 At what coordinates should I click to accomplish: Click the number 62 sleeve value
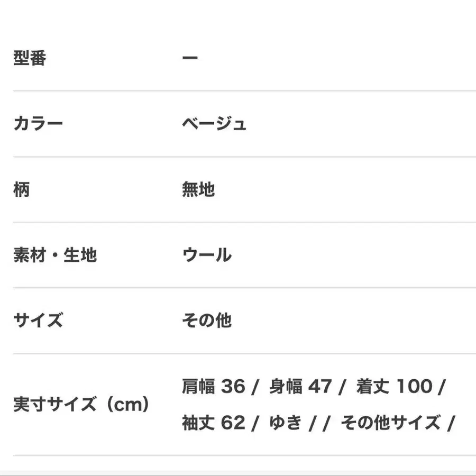[x=233, y=423]
